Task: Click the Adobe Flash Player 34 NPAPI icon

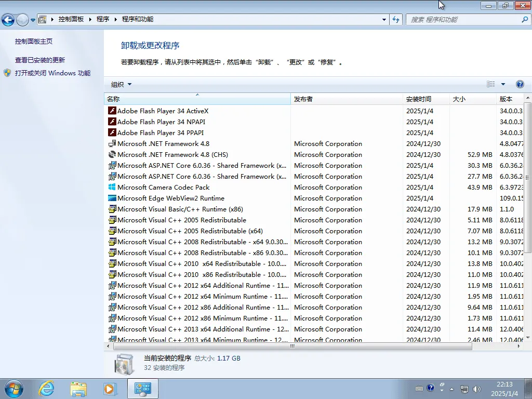Action: pyautogui.click(x=112, y=122)
